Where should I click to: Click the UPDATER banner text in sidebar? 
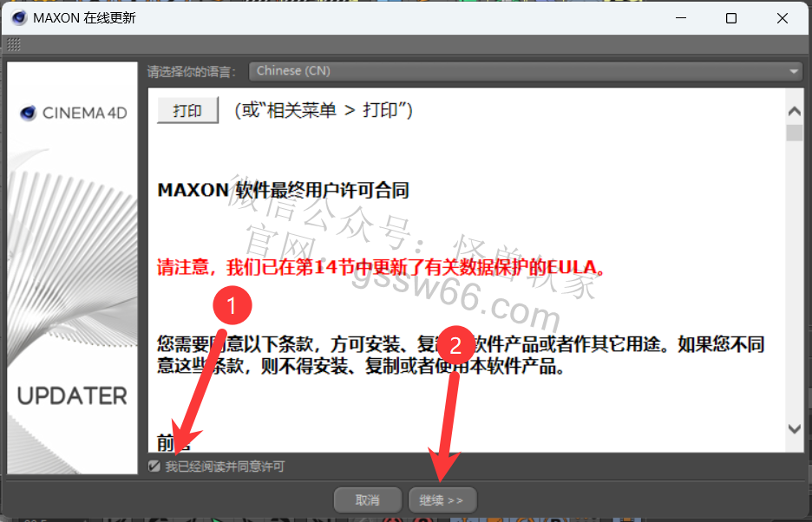(x=72, y=396)
